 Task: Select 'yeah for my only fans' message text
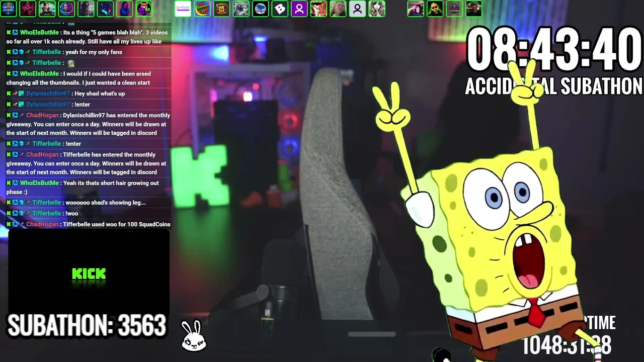(x=94, y=52)
